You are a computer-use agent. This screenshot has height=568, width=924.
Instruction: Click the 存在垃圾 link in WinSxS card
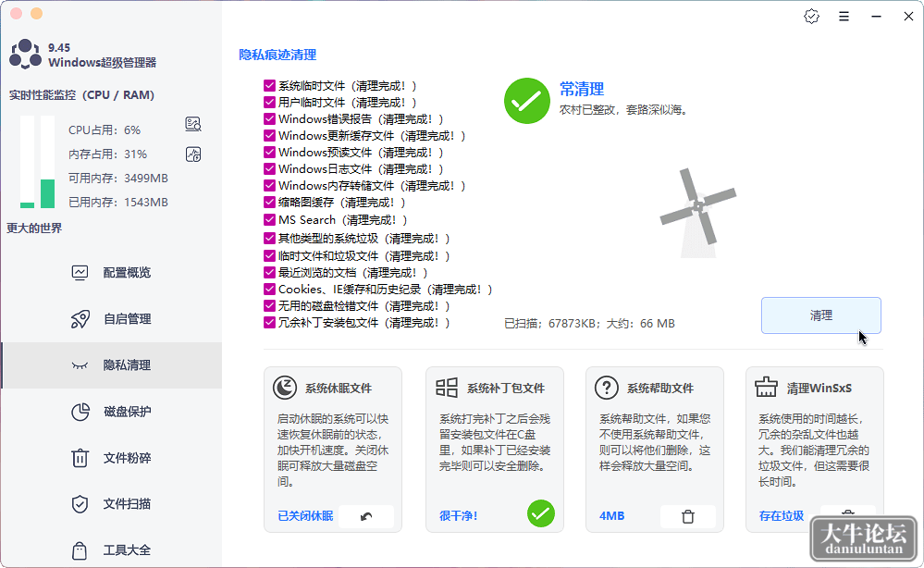pyautogui.click(x=782, y=516)
